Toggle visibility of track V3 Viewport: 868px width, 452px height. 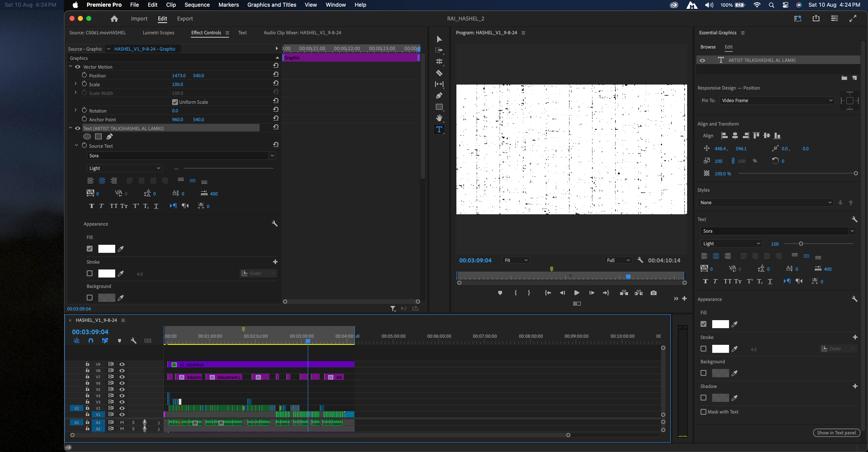point(122,402)
